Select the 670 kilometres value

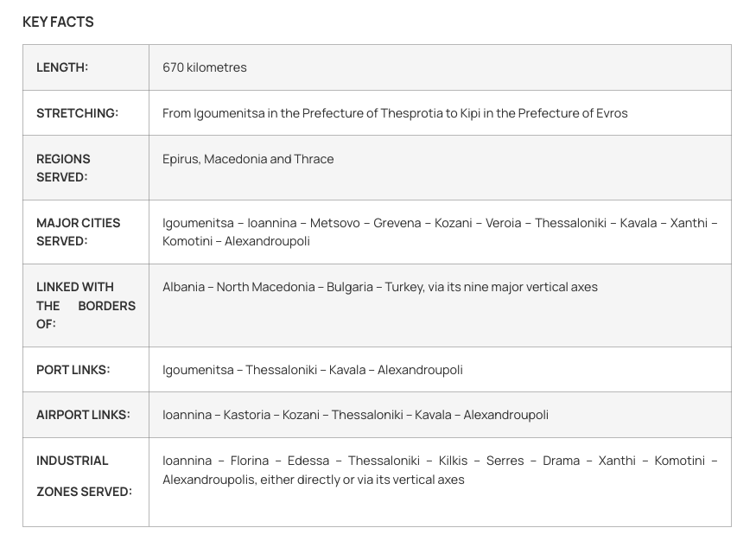[205, 67]
